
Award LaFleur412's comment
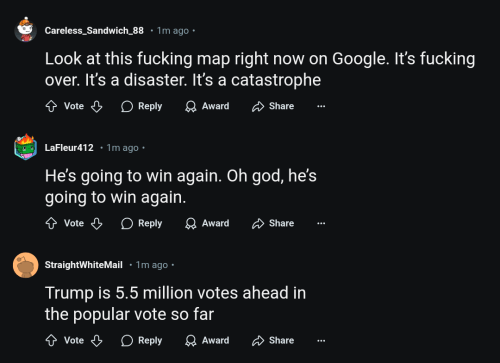pyautogui.click(x=207, y=223)
